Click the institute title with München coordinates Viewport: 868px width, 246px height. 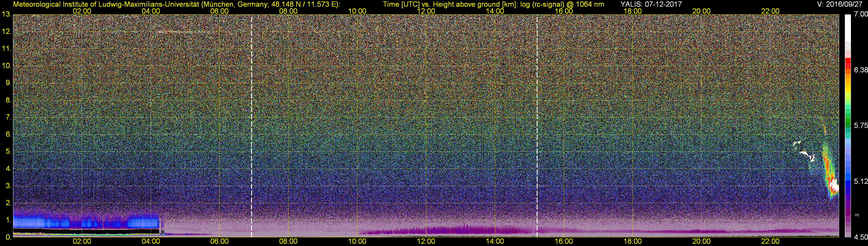click(176, 4)
